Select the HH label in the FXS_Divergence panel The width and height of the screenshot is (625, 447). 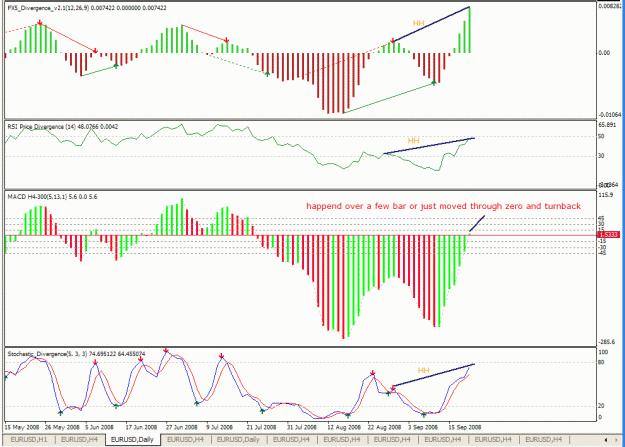[418, 23]
